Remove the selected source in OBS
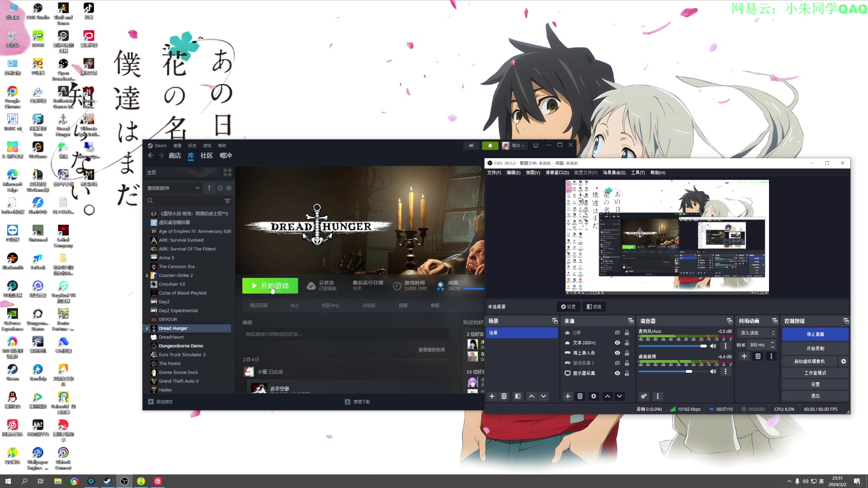 [x=580, y=396]
